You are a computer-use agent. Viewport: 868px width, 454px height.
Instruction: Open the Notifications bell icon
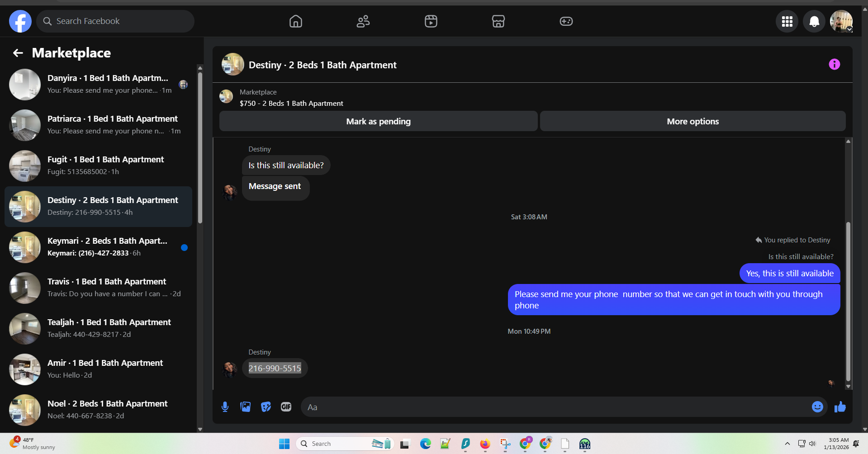814,21
